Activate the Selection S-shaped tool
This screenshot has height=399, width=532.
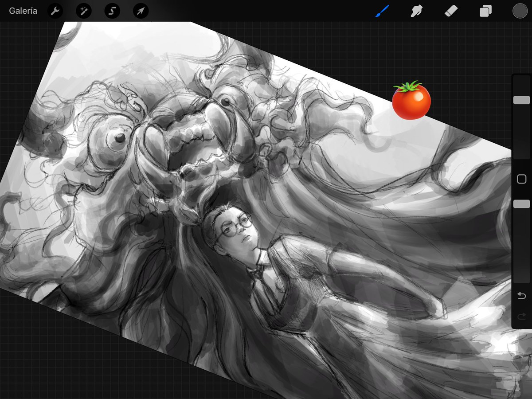click(112, 11)
